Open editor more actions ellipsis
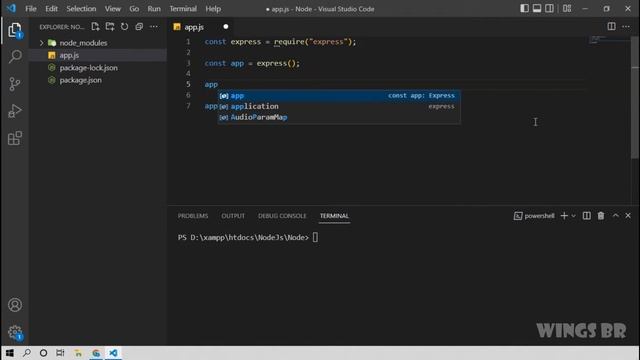The height and width of the screenshot is (360, 640). [x=626, y=27]
